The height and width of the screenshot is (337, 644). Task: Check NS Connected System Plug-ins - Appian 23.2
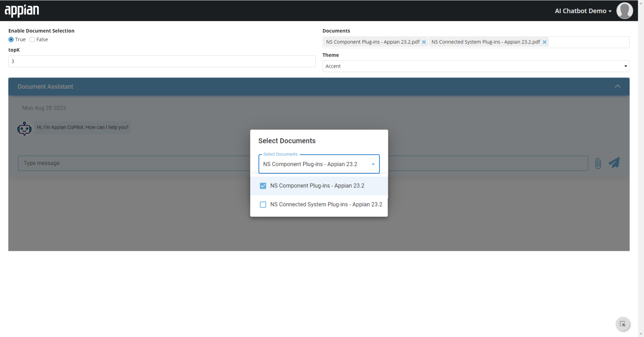263,204
